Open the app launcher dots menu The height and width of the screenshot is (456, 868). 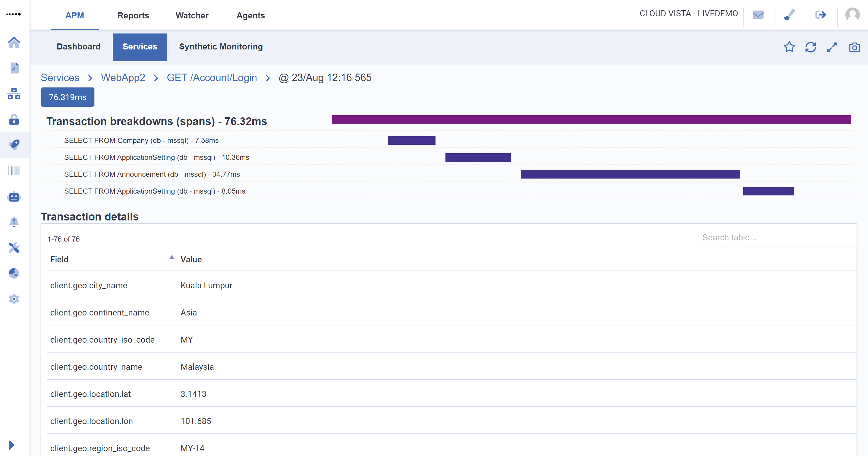14,14
